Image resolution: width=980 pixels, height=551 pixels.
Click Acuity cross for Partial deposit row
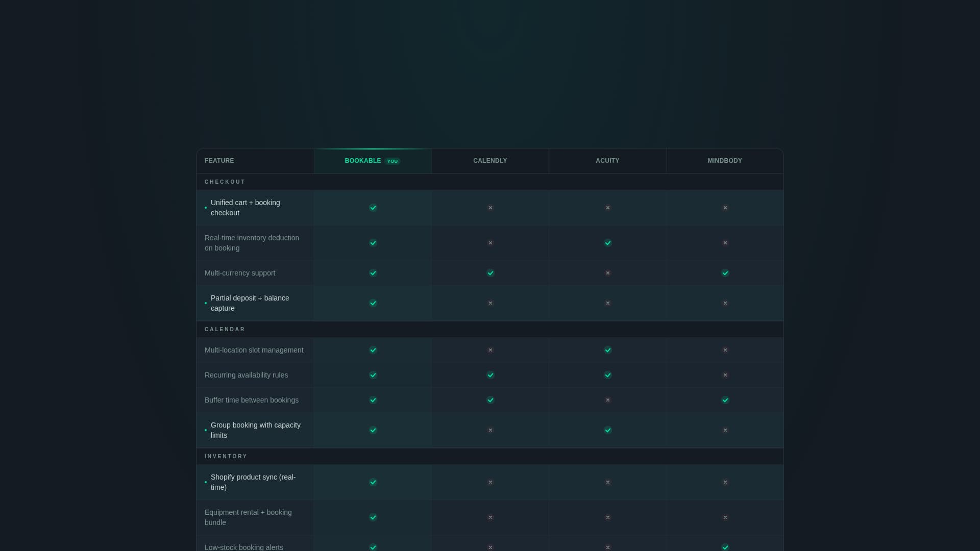[x=608, y=303]
